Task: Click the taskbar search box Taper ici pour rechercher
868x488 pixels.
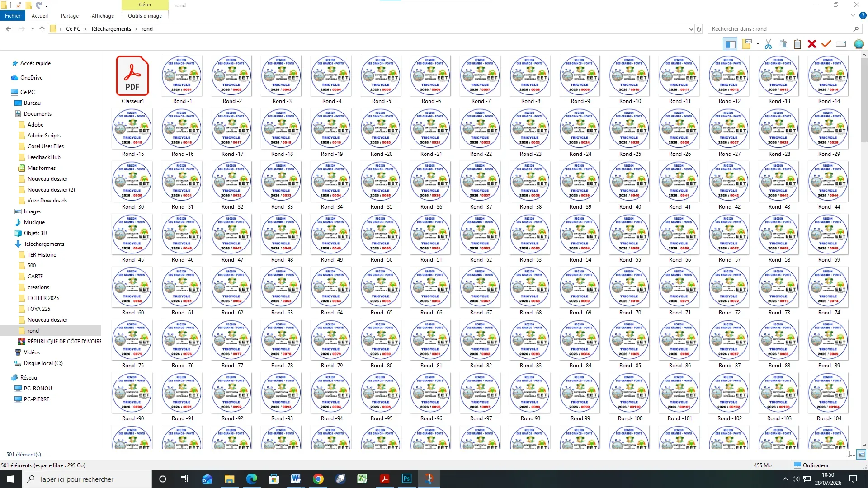Action: (87, 479)
